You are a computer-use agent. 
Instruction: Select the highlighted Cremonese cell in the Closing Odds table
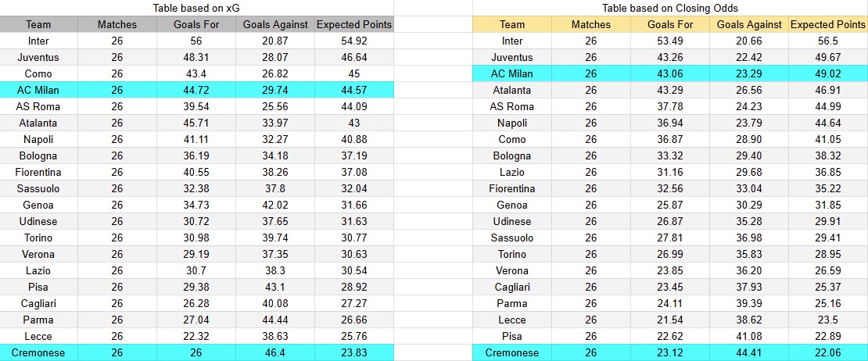512,352
